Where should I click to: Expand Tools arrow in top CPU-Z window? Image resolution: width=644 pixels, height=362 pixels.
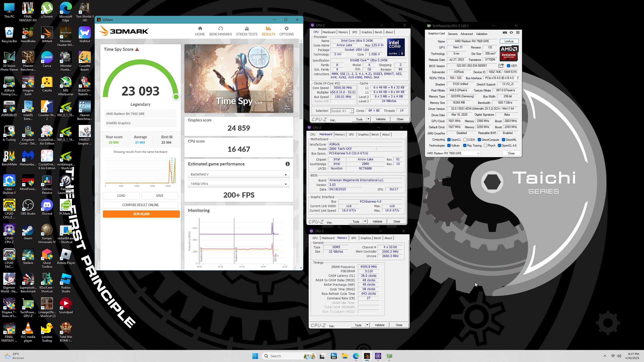(x=368, y=119)
